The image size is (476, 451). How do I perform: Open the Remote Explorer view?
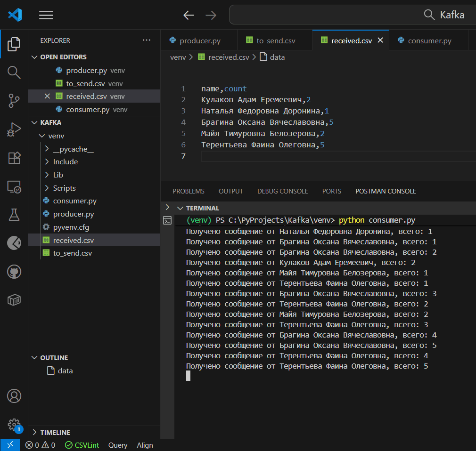(14, 186)
